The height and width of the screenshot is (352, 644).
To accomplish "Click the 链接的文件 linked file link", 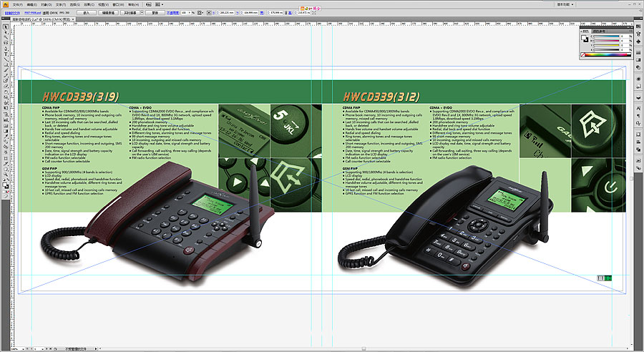I will (11, 13).
